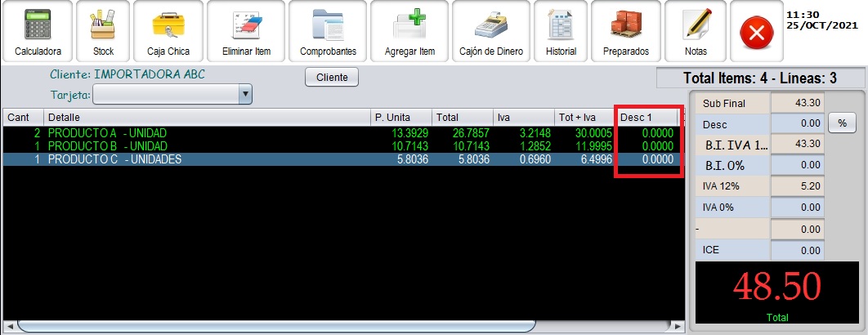Open the Preparados section
The height and width of the screenshot is (335, 868).
pyautogui.click(x=626, y=33)
